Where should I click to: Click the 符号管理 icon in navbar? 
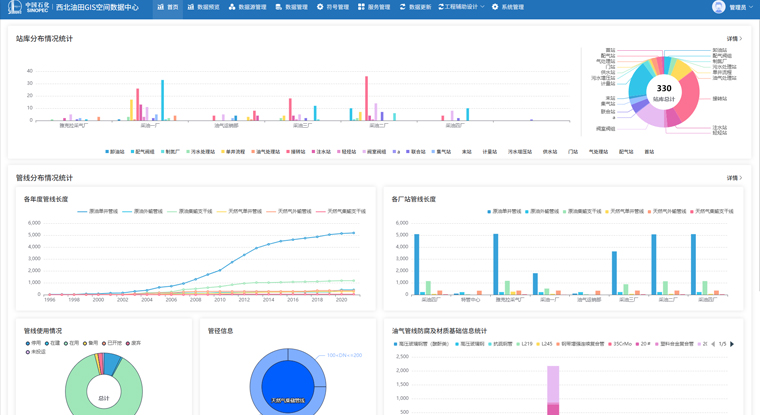[320, 7]
